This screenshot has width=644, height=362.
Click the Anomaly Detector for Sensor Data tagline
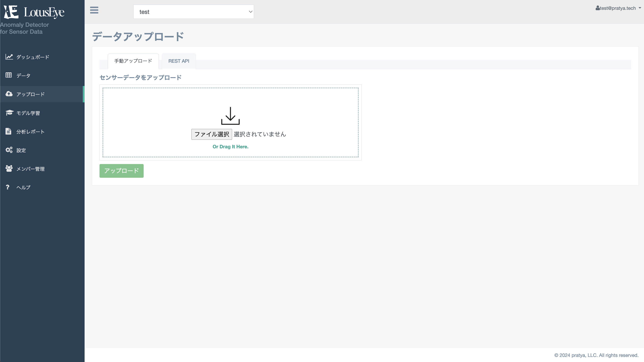click(x=25, y=28)
